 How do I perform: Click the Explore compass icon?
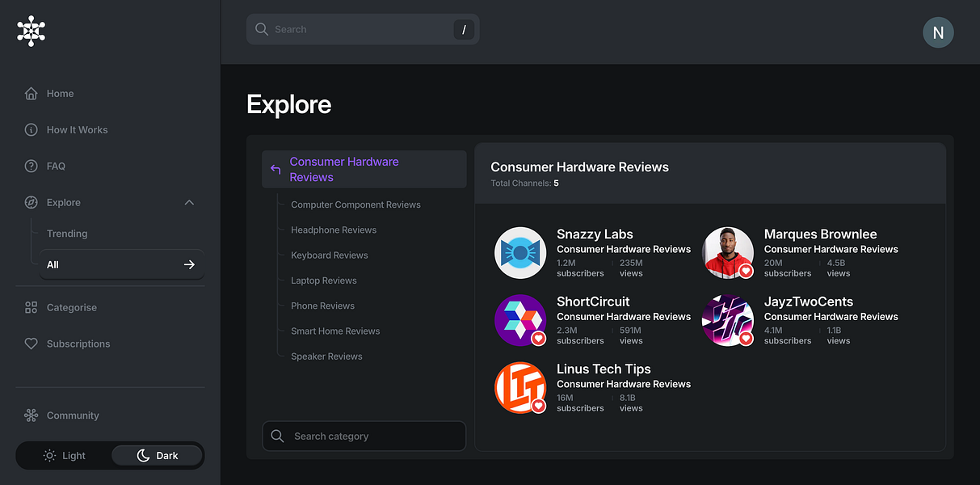32,203
